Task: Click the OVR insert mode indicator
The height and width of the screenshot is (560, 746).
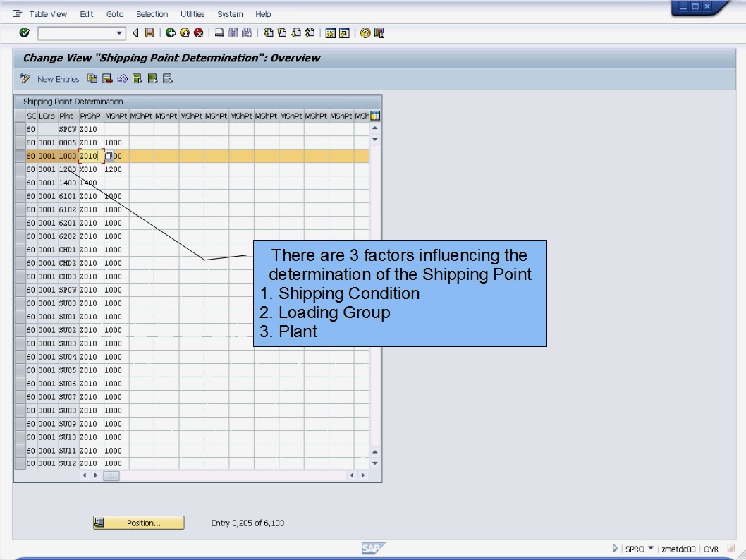Action: pyautogui.click(x=711, y=549)
